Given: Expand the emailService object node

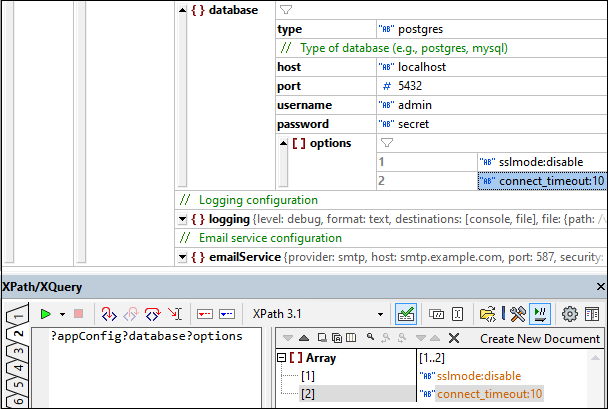Looking at the screenshot, I should pyautogui.click(x=181, y=257).
